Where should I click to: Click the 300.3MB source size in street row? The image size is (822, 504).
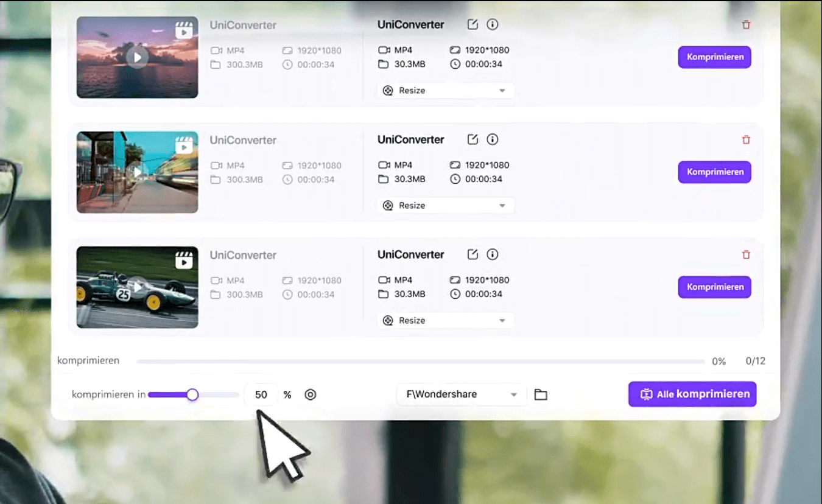(x=245, y=180)
